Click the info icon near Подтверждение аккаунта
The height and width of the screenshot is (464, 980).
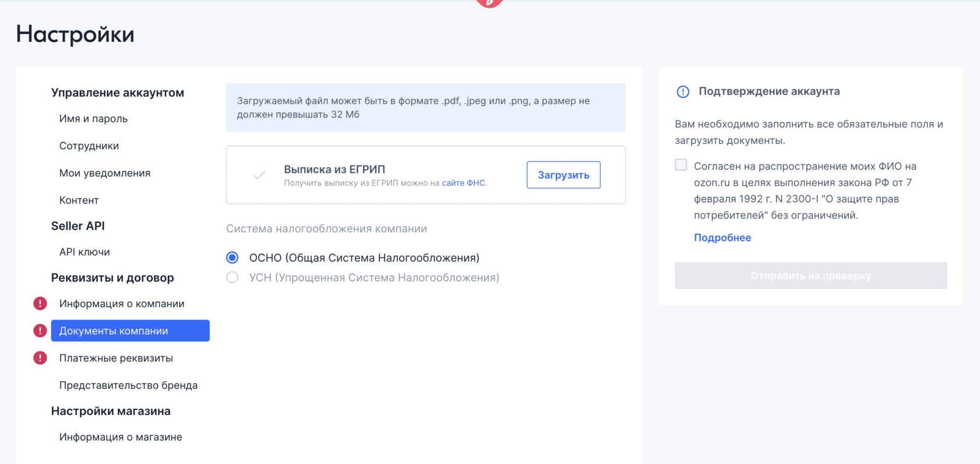pos(682,92)
